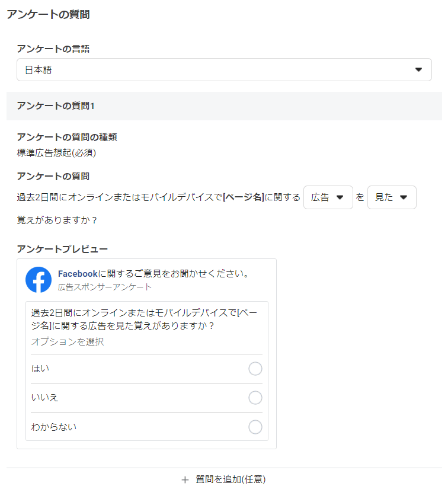Screen dimensions: 448x486
Task: Click the Facebook logo icon in preview
Action: click(x=39, y=280)
